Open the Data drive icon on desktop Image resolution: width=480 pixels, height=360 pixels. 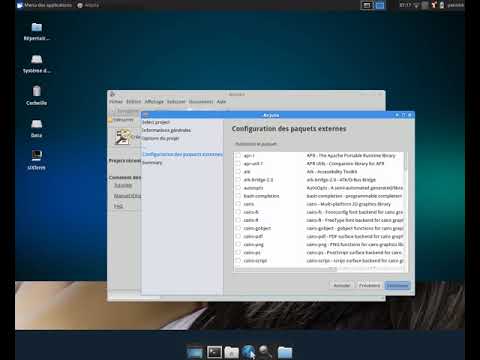tap(37, 128)
